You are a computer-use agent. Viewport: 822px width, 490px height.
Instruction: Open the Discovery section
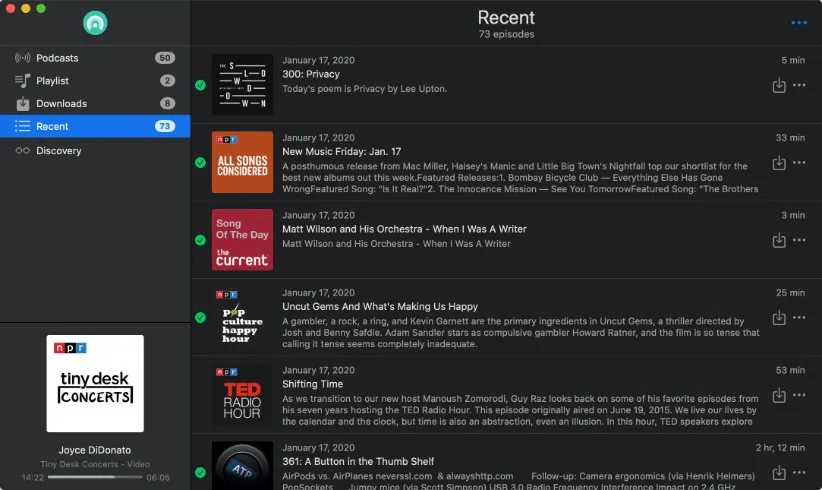58,151
